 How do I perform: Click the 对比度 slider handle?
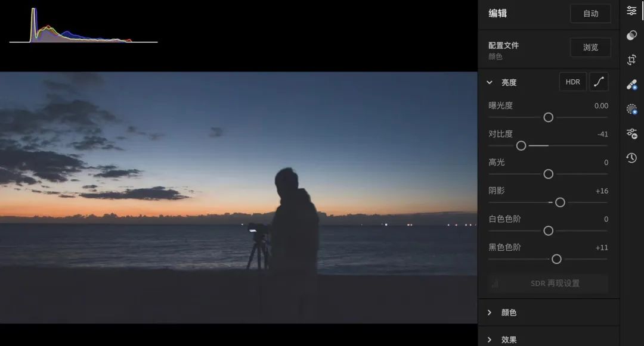pyautogui.click(x=521, y=145)
